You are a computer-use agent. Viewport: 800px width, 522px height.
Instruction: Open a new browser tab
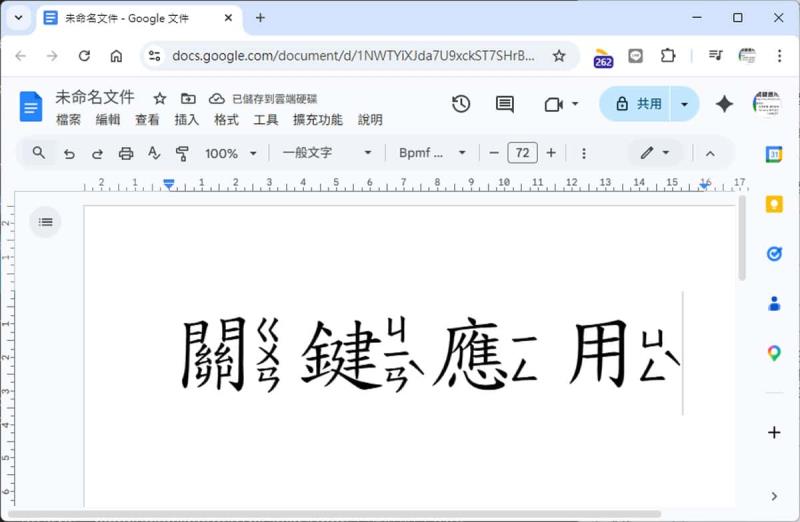click(260, 18)
